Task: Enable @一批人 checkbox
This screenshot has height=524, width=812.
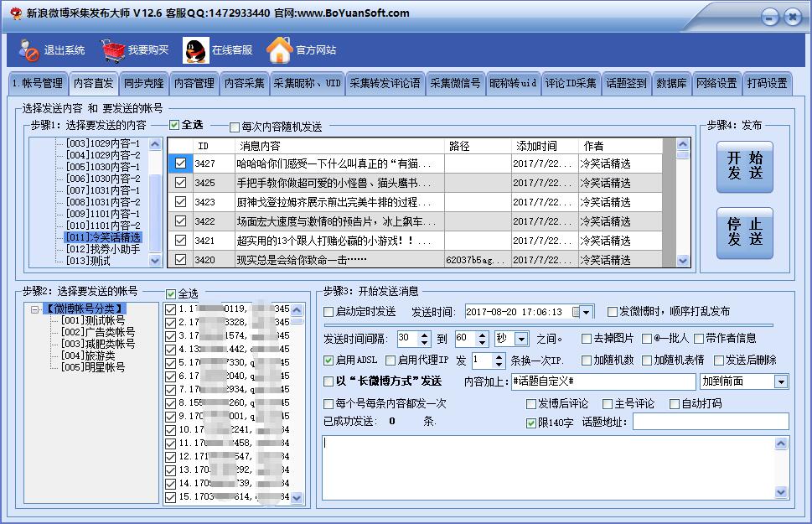Action: (647, 339)
